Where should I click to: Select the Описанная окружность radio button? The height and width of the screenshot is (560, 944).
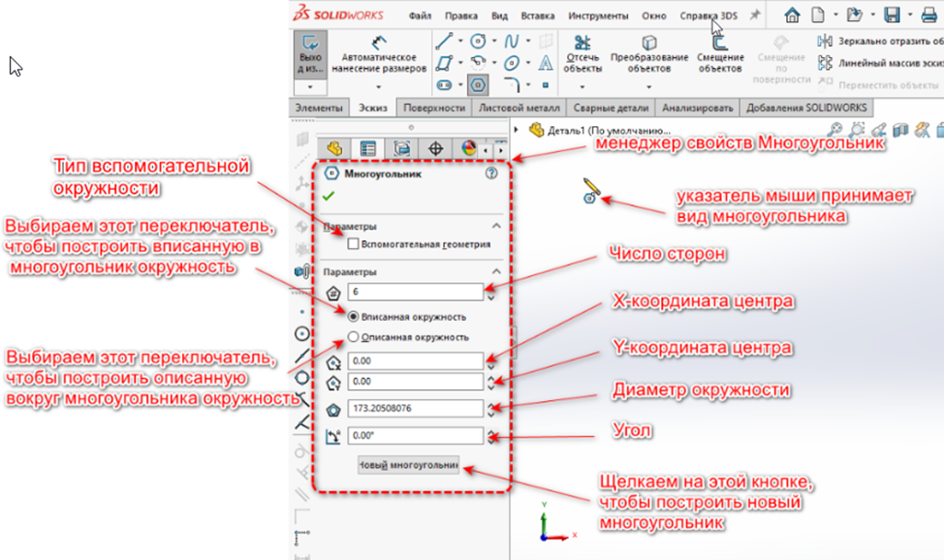[x=354, y=336]
